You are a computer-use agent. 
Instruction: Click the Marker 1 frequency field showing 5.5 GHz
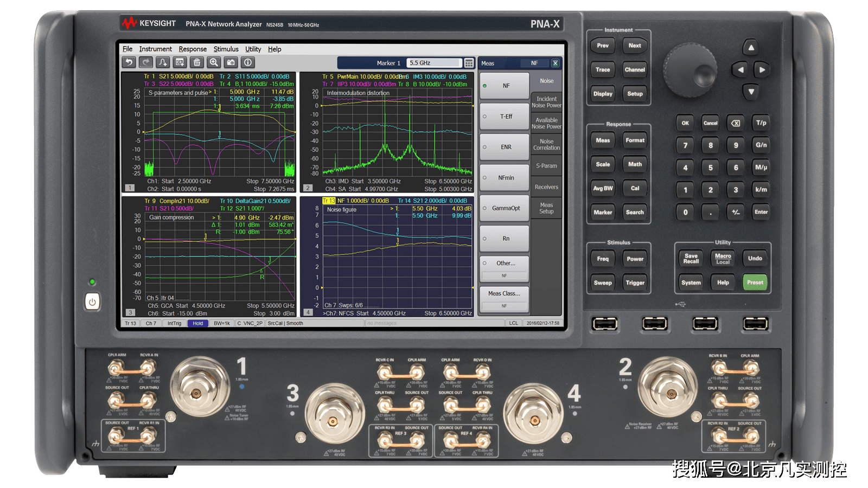pos(435,63)
